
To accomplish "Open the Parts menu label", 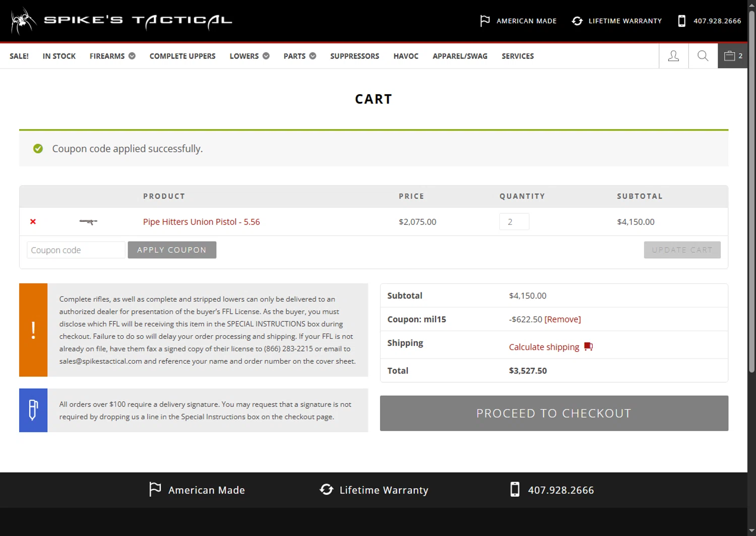I will tap(294, 56).
